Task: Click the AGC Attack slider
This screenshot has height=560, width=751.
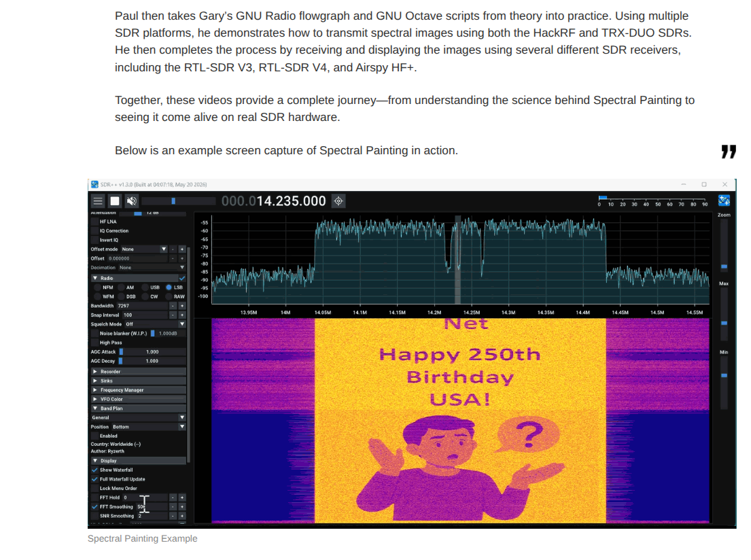Action: coord(152,351)
